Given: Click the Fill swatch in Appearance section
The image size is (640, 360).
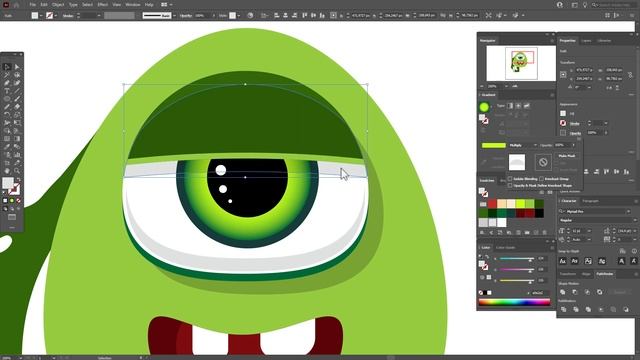Looking at the screenshot, I should pyautogui.click(x=563, y=113).
